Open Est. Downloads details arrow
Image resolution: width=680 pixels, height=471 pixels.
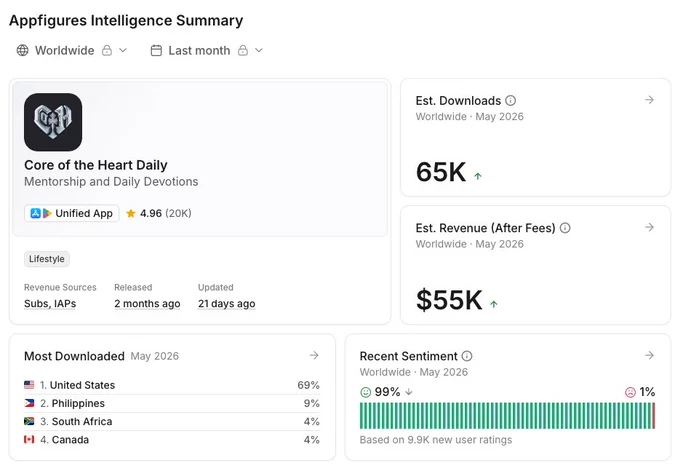coord(649,100)
